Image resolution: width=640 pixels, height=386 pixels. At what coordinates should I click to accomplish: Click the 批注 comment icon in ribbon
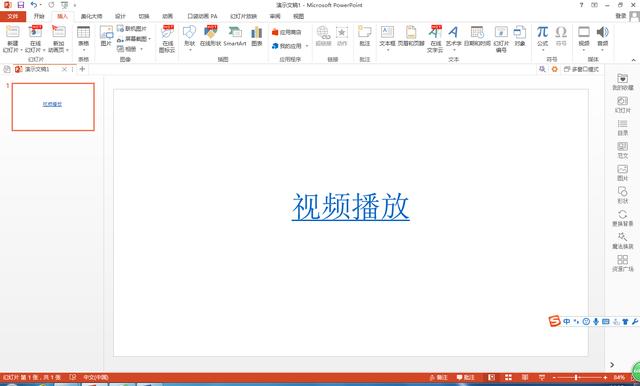click(364, 36)
